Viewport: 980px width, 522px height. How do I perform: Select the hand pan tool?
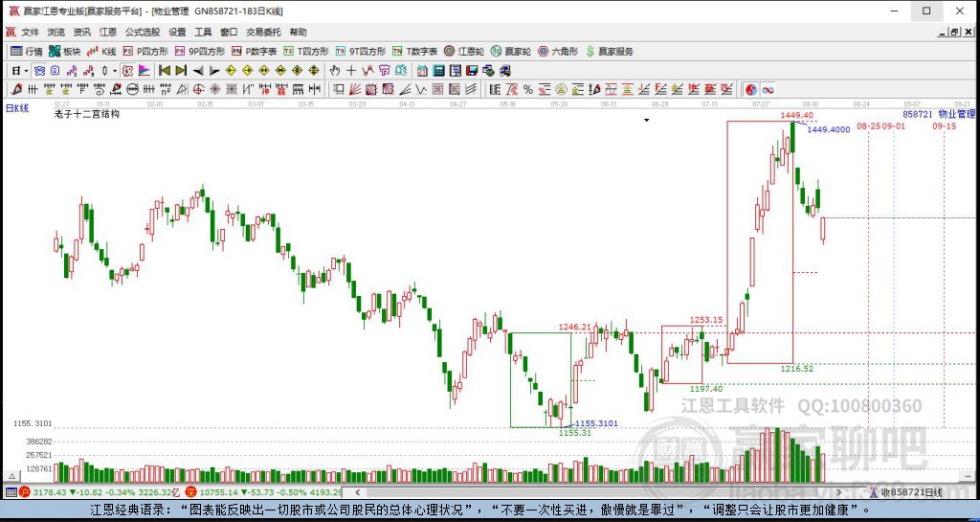pos(334,71)
